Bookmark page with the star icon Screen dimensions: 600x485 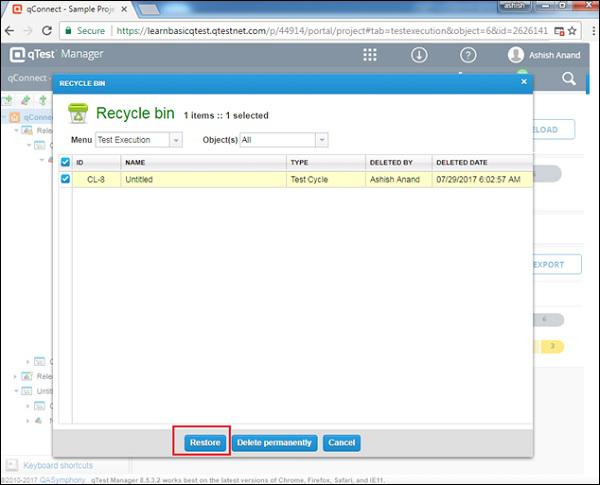572,31
